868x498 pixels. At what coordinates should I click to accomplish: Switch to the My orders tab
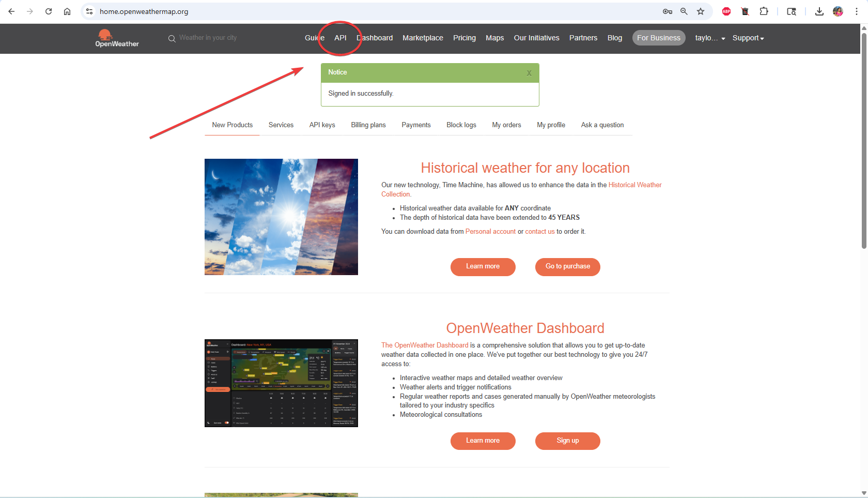point(506,125)
